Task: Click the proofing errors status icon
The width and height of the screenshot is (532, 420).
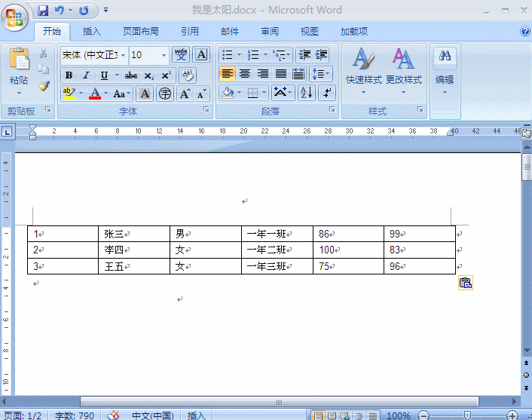Action: pos(113,415)
